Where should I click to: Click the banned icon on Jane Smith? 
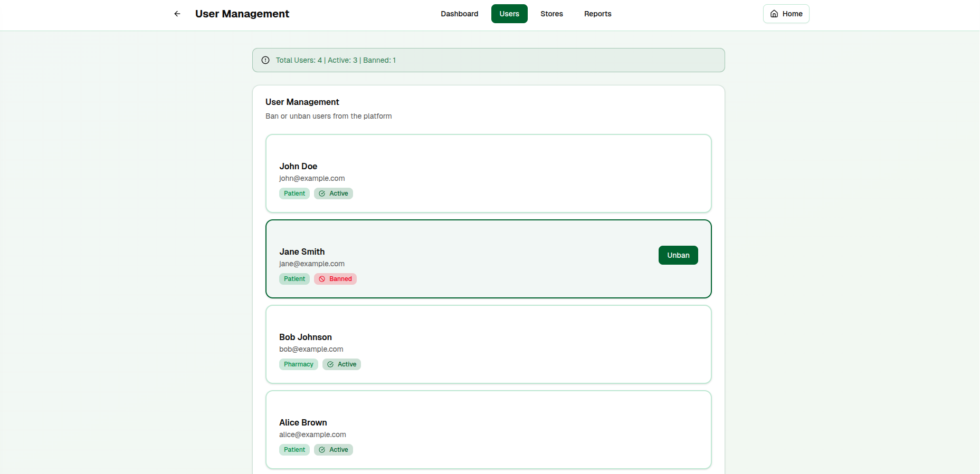click(x=322, y=279)
